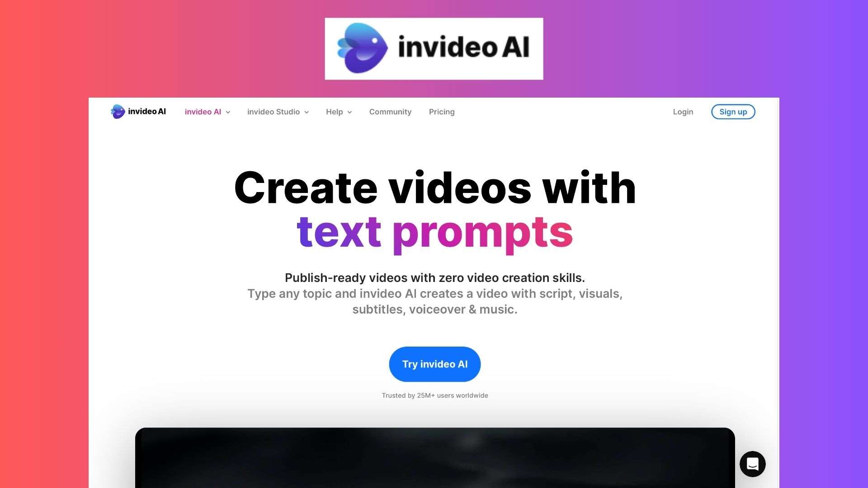
Task: Click the invideo Studio dropdown arrow
Action: pos(307,112)
